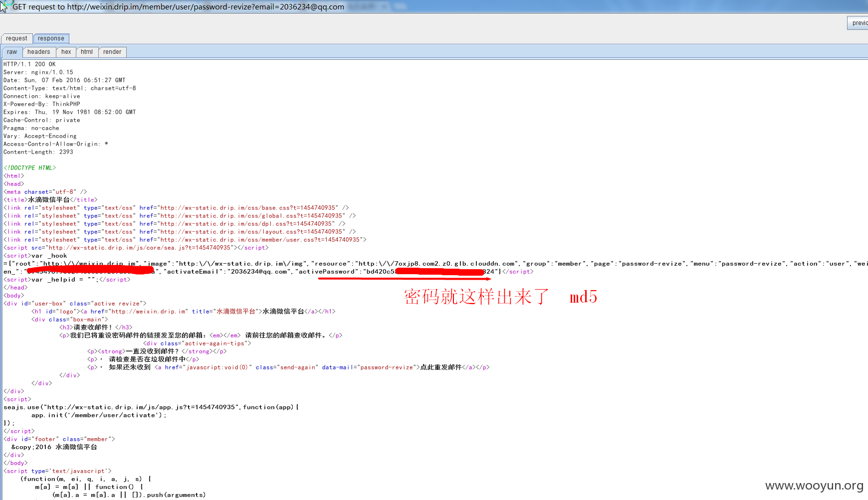This screenshot has width=868, height=500.
Task: Click the member/user.css stylesheet link line
Action: pos(185,240)
